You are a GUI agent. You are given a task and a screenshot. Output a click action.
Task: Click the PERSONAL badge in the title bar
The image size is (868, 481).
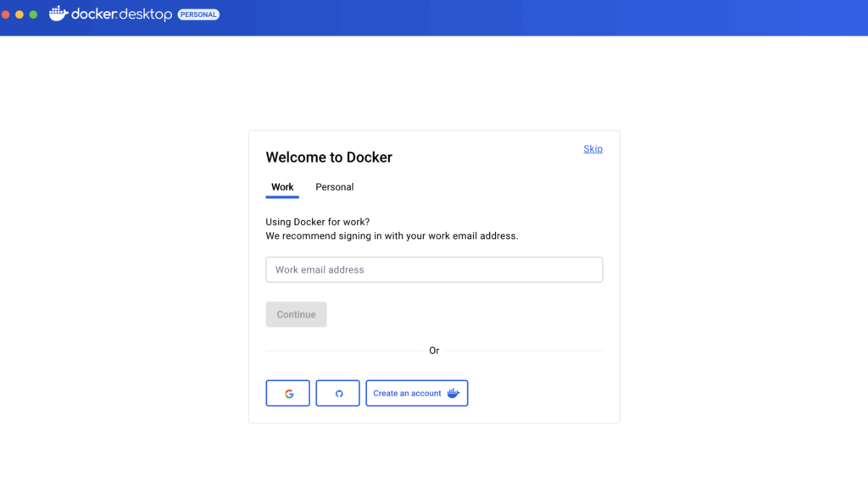click(x=198, y=14)
